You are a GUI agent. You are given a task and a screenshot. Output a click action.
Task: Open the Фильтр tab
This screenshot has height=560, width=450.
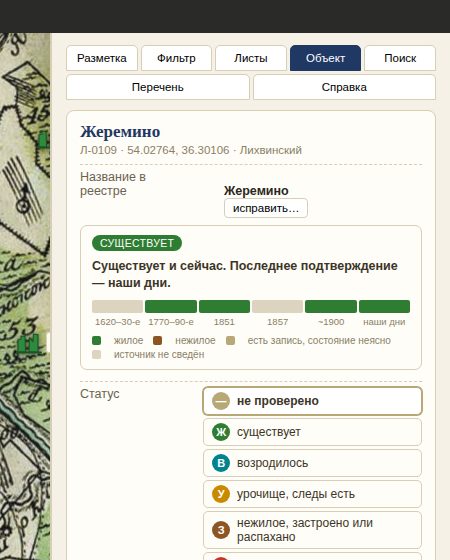(x=176, y=58)
